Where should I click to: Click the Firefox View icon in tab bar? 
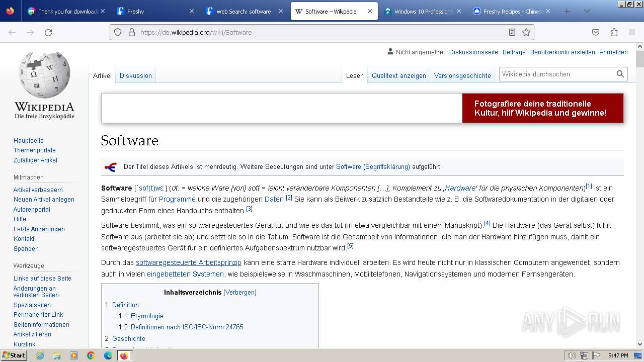tap(10, 11)
